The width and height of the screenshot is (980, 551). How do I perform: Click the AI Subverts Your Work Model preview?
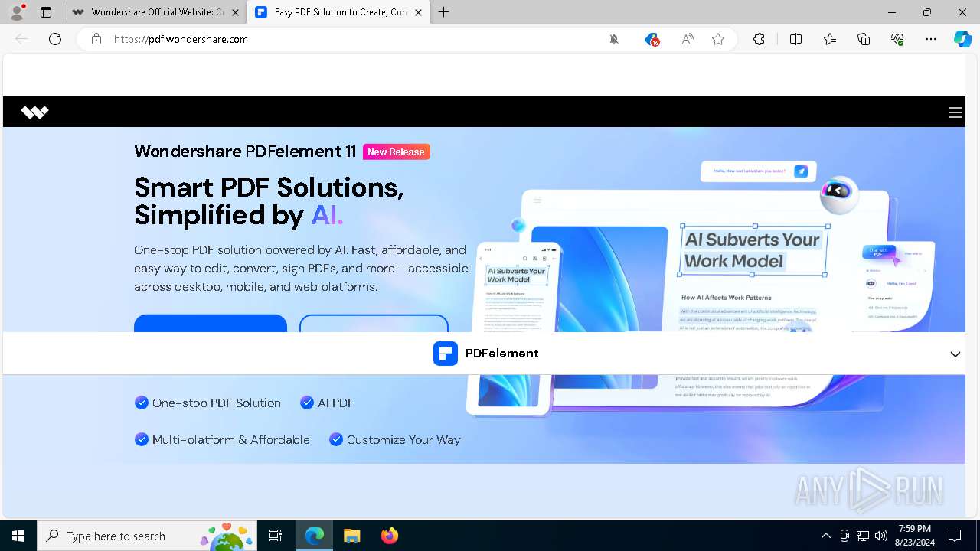point(753,250)
